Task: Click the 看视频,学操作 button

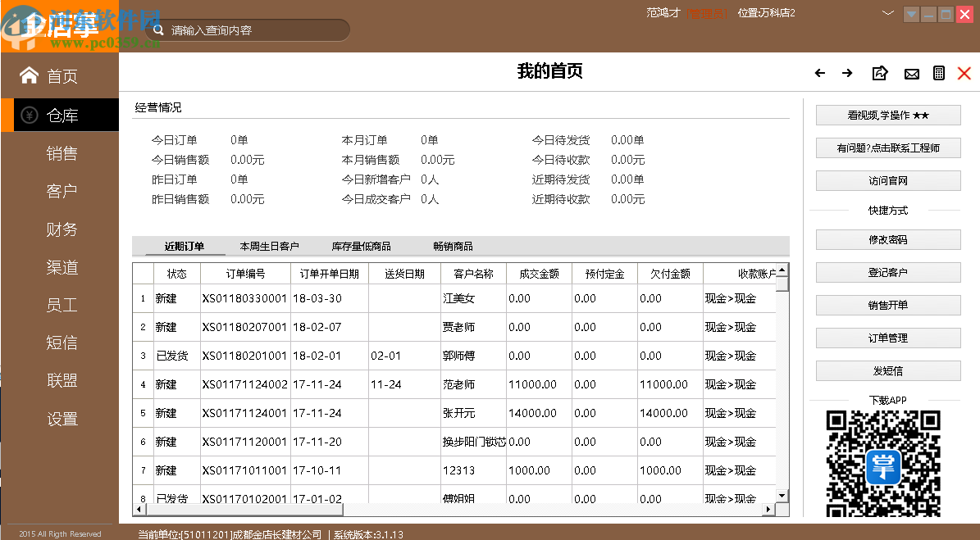Action: [x=887, y=115]
